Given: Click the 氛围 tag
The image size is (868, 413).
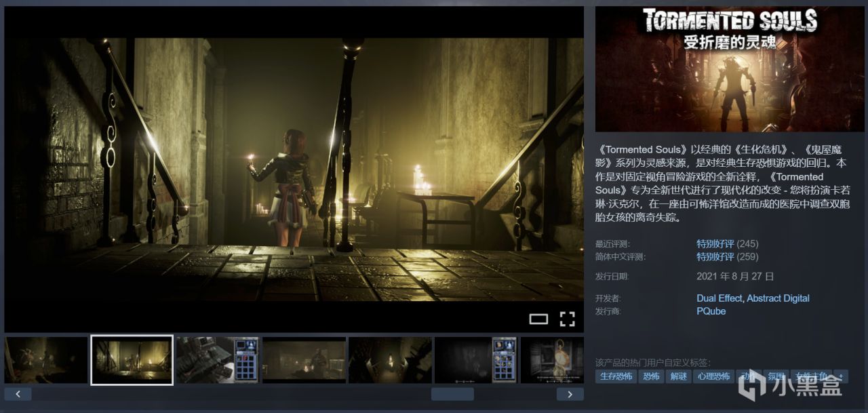Looking at the screenshot, I should click(776, 376).
